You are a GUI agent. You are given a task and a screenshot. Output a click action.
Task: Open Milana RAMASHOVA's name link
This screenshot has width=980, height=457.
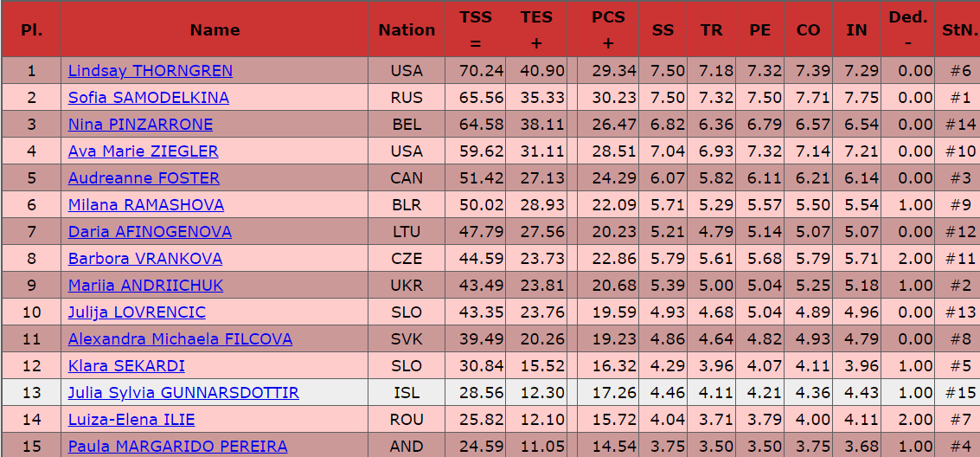pos(146,205)
